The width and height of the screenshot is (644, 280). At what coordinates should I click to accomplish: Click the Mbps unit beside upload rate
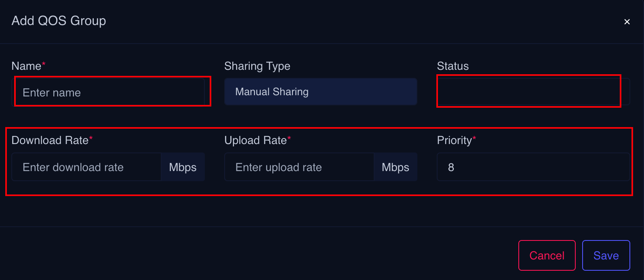coord(395,167)
